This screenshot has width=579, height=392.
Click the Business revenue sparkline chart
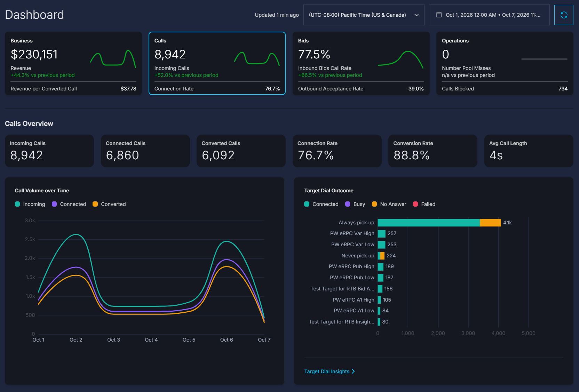tap(113, 58)
